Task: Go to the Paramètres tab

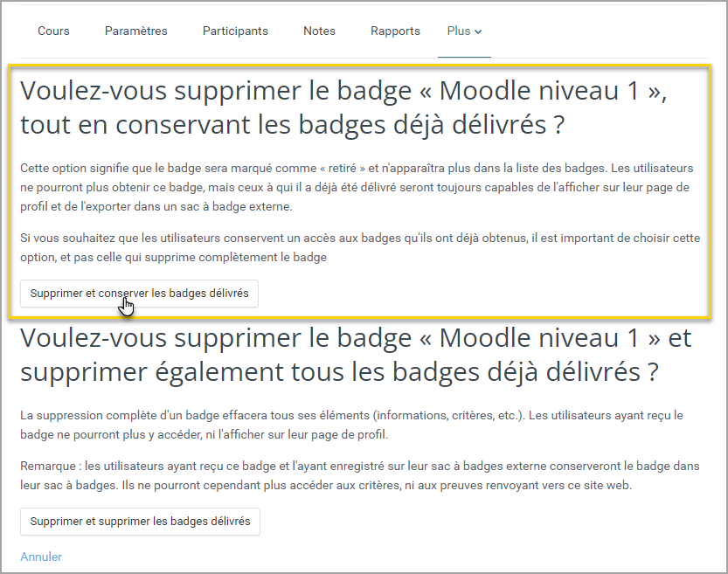Action: pyautogui.click(x=136, y=31)
